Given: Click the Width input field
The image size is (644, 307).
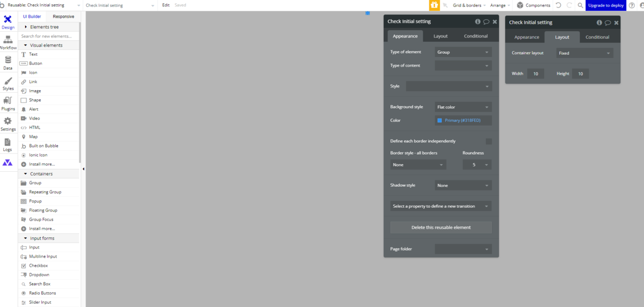Looking at the screenshot, I should (x=535, y=74).
